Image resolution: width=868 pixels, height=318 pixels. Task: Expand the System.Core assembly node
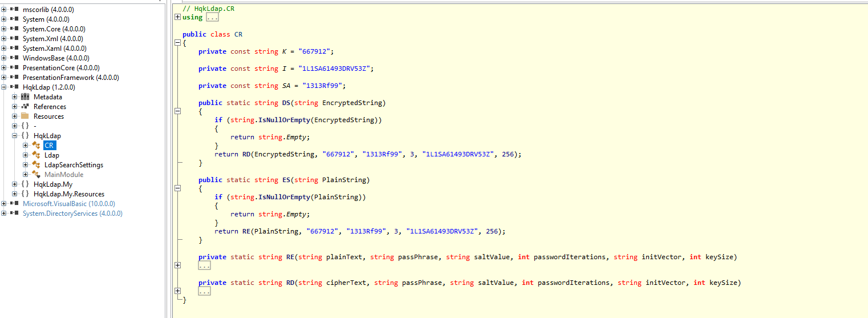(x=4, y=29)
